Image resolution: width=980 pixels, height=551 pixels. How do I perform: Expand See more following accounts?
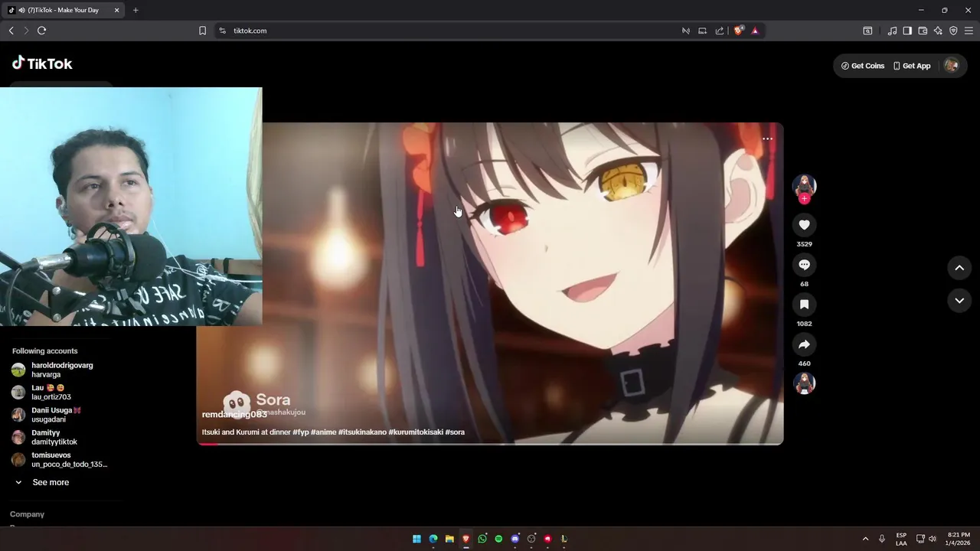pyautogui.click(x=42, y=482)
